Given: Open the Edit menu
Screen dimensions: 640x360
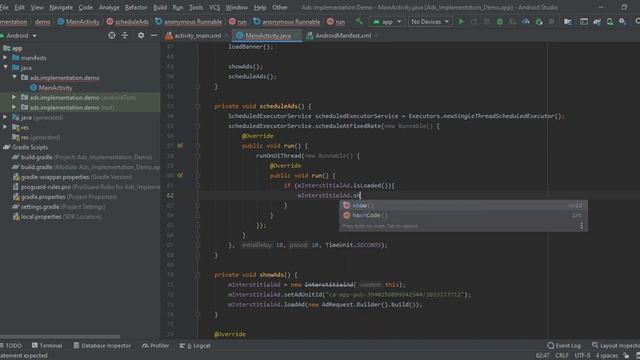Looking at the screenshot, I should click(19, 7).
